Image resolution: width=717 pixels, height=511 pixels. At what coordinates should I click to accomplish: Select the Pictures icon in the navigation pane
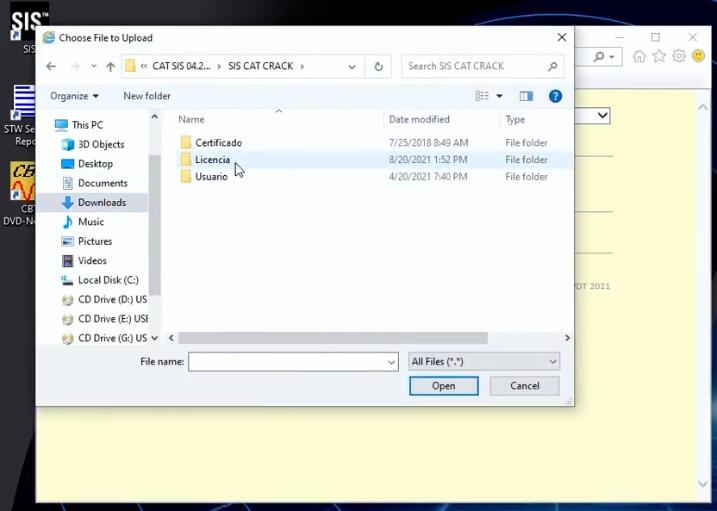tap(68, 241)
